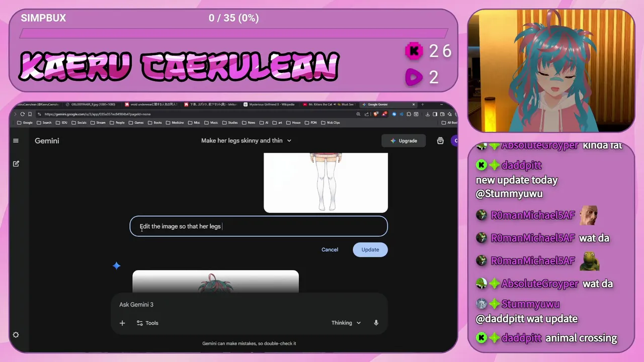Switch to the G9U3IXYAA6R_9.jpg image tab
This screenshot has width=644, height=362.
click(91, 105)
